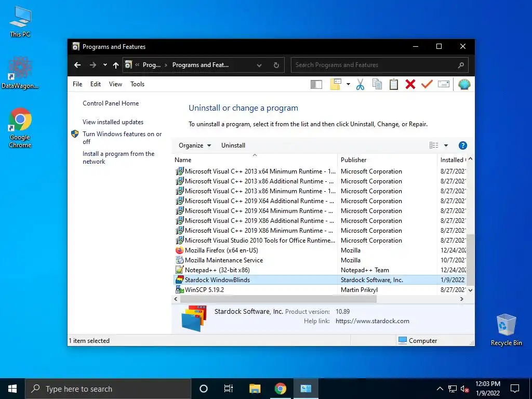Click the change view icon

pyautogui.click(x=434, y=145)
